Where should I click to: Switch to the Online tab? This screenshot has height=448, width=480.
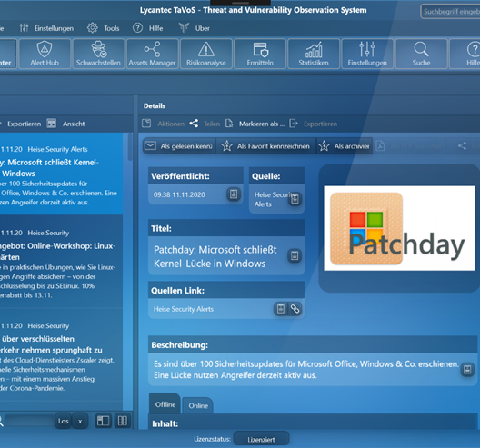[x=198, y=405]
